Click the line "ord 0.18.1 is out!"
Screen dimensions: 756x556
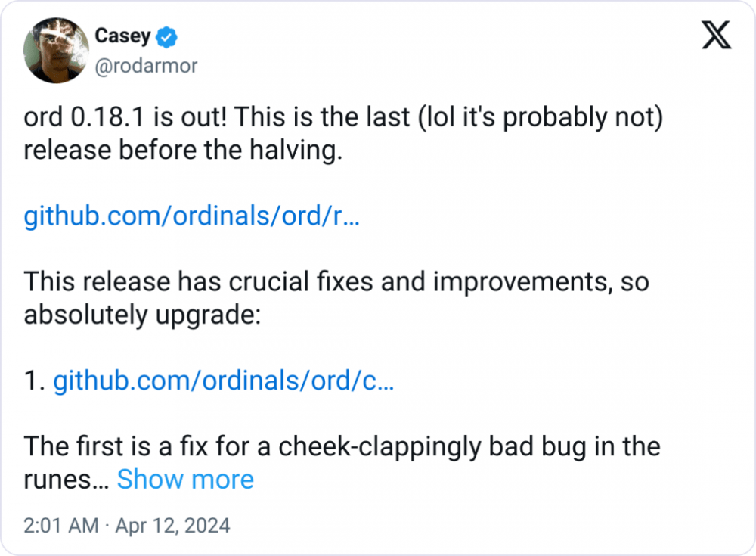click(125, 116)
